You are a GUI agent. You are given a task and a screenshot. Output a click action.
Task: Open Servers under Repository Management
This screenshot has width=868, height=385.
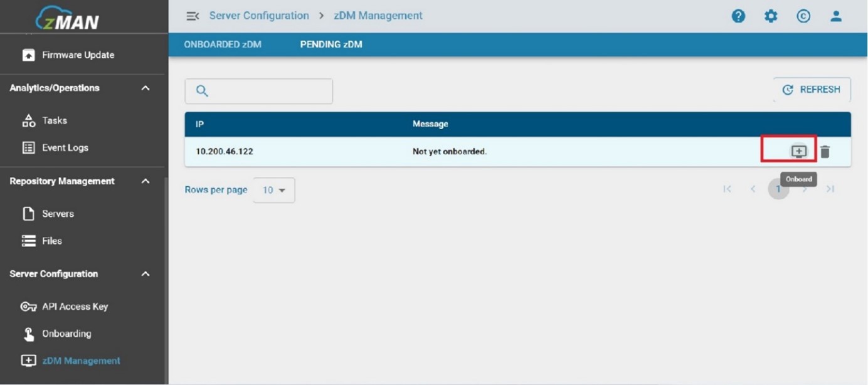(x=58, y=214)
